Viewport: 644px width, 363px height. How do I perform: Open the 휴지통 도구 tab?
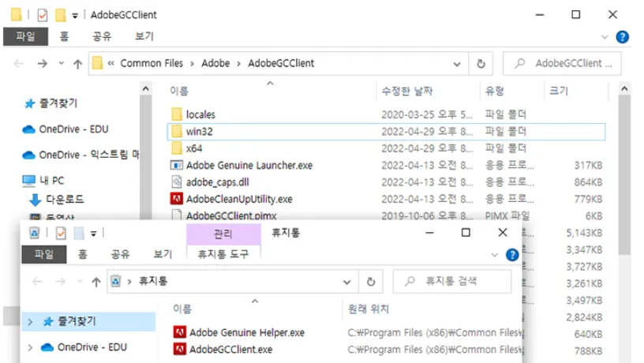(223, 254)
